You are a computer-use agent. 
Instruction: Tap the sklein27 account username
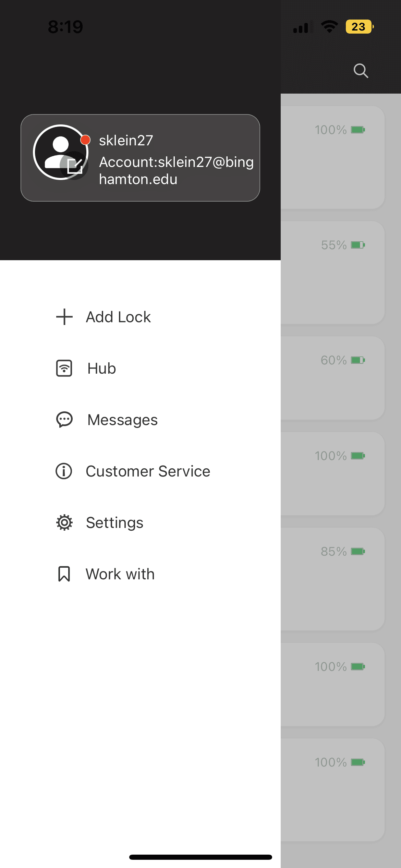tap(126, 141)
